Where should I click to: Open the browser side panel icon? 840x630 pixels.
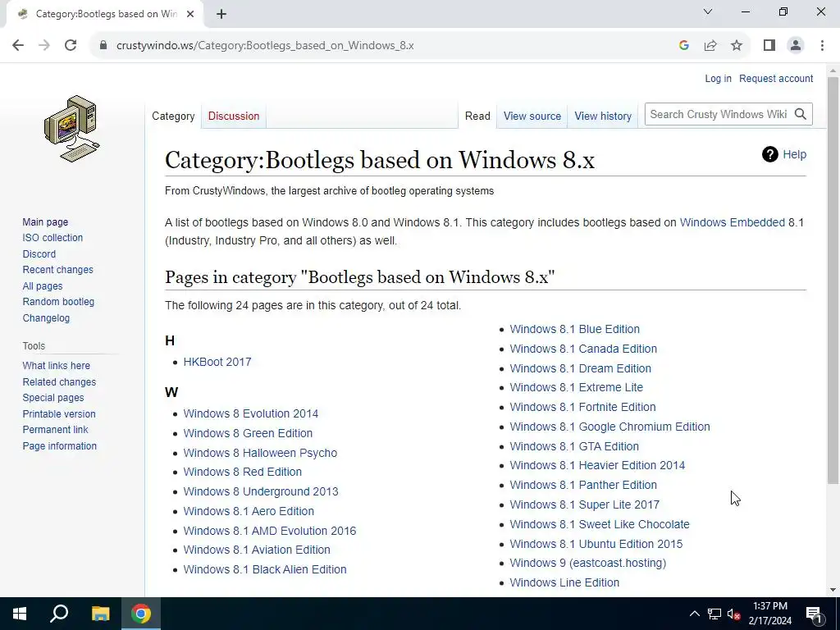pyautogui.click(x=769, y=46)
